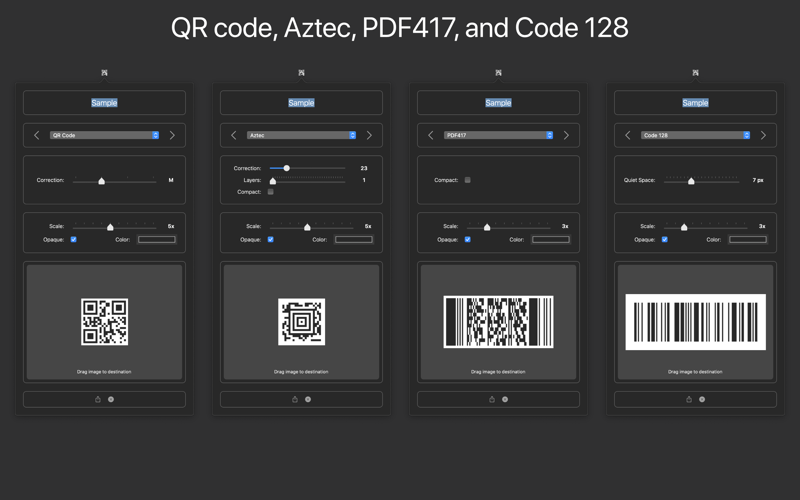Viewport: 800px width, 500px height.
Task: Click the Aztec correction value "23"
Action: (x=364, y=168)
